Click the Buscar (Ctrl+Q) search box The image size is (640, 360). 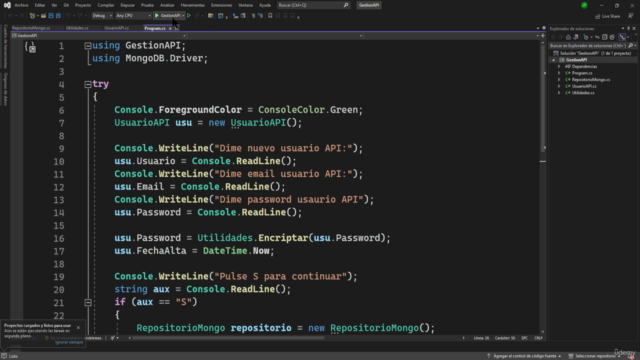313,5
